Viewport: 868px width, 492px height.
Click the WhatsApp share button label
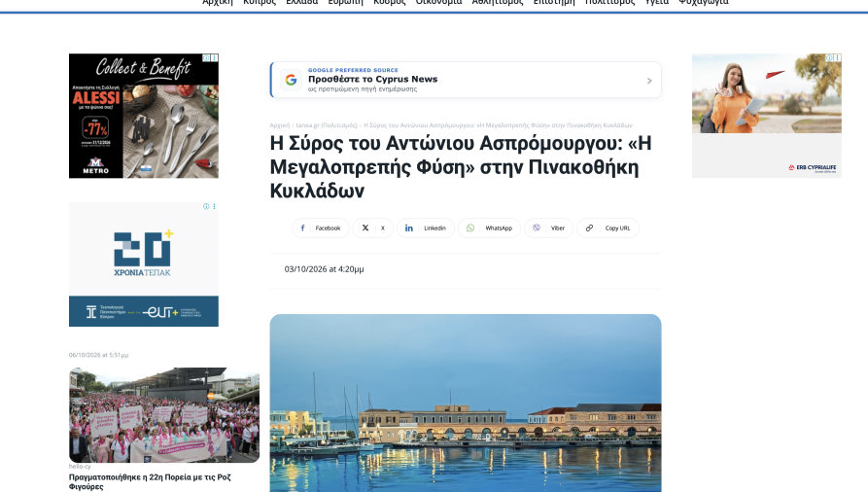pyautogui.click(x=499, y=228)
